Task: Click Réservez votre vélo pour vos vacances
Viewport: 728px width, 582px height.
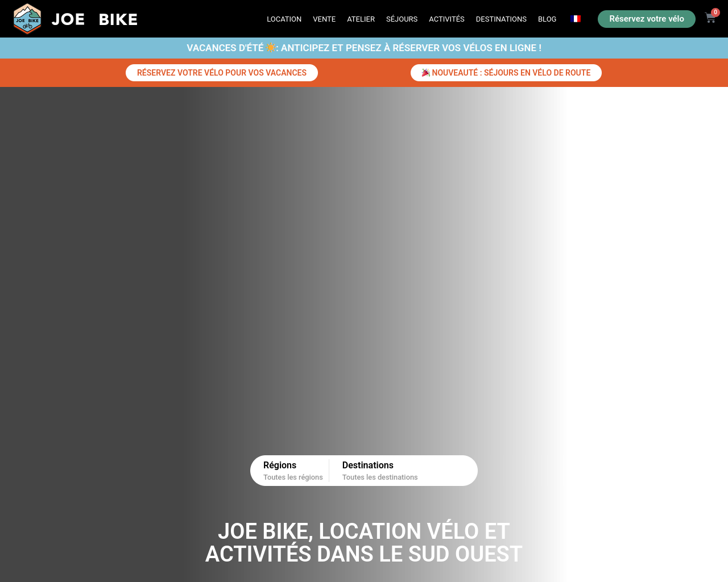Action: tap(222, 73)
